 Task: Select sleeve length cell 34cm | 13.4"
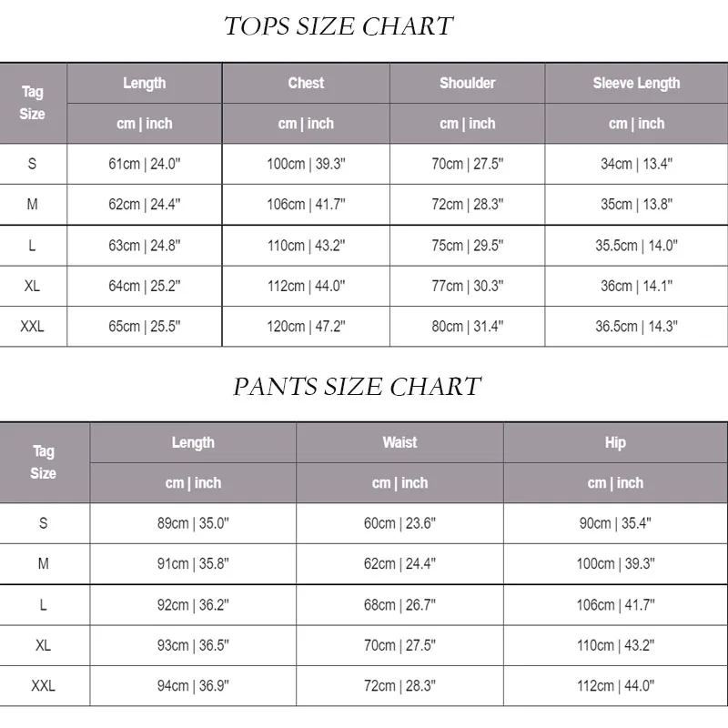pyautogui.click(x=636, y=164)
